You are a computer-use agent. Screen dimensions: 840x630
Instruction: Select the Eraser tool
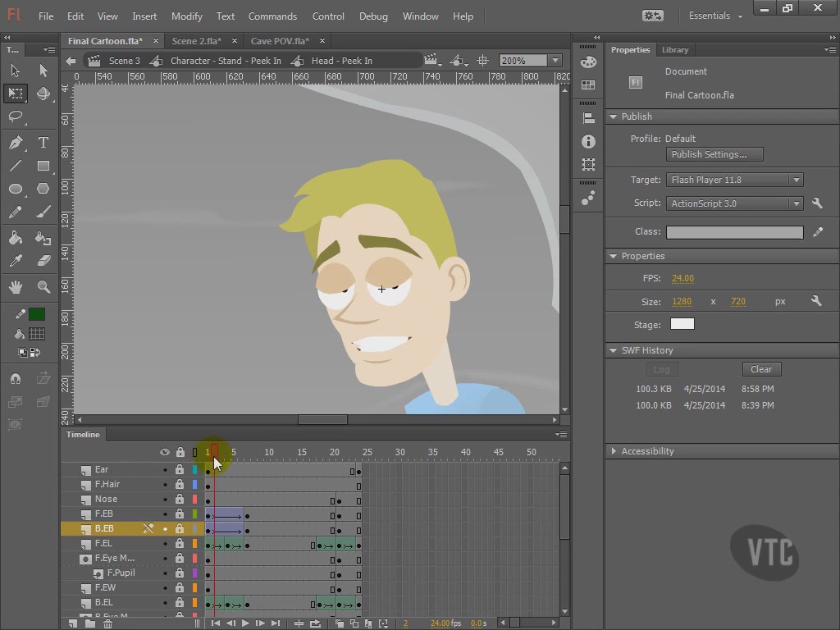point(43,261)
